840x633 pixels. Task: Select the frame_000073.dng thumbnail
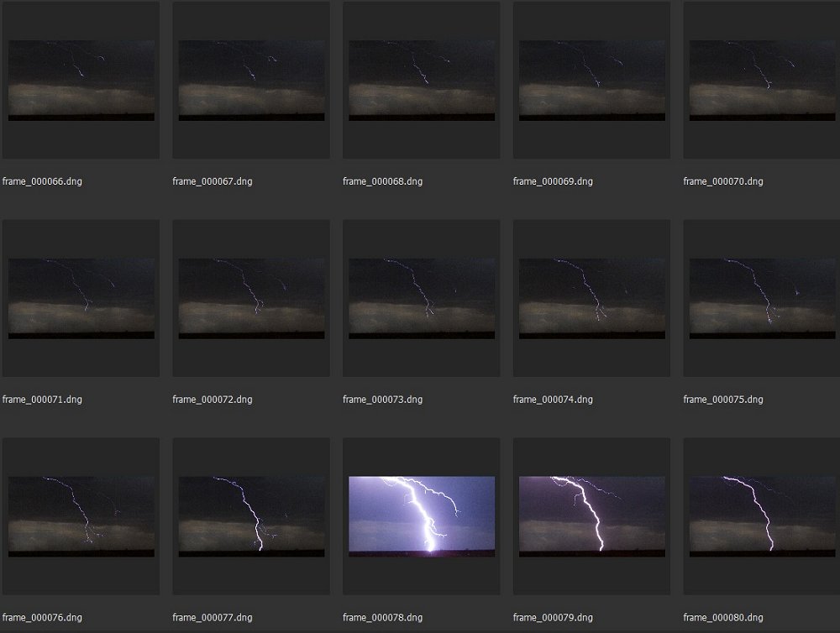(423, 298)
